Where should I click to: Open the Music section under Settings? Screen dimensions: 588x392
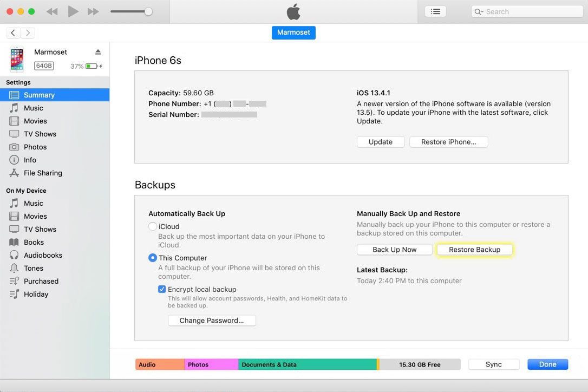coord(34,108)
